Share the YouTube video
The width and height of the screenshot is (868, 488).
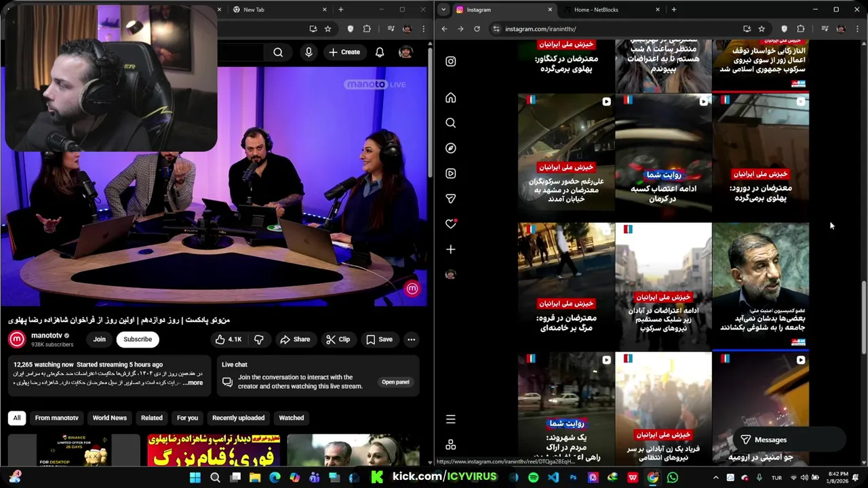pos(295,340)
